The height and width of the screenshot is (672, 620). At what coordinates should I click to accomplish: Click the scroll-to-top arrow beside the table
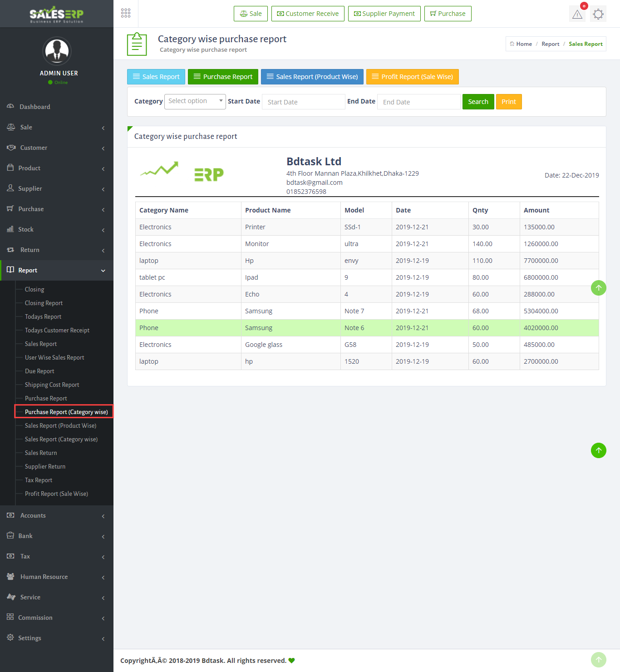point(598,288)
